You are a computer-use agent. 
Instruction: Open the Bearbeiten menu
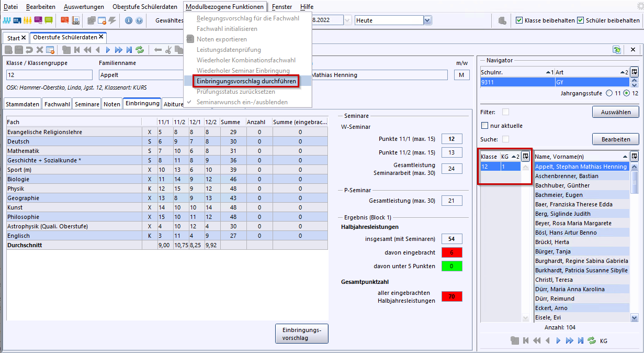41,7
